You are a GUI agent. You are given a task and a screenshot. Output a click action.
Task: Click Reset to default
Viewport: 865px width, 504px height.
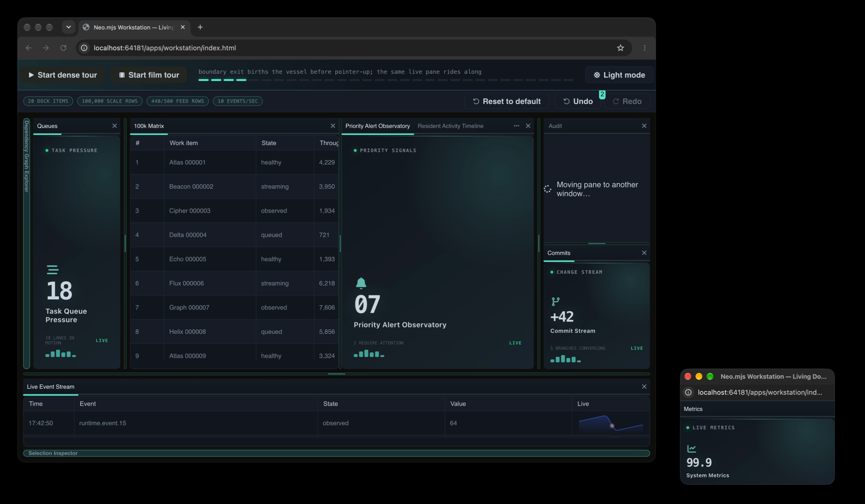507,101
